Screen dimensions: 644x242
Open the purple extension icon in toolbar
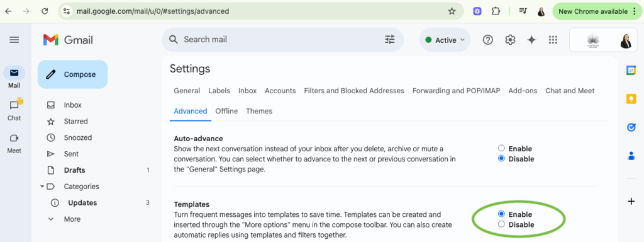pos(477,11)
